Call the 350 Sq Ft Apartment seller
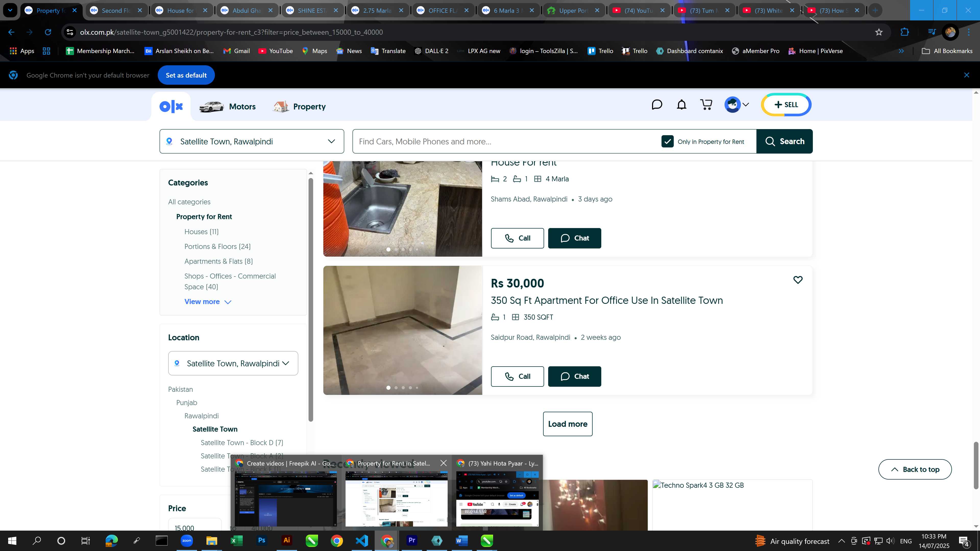Image resolution: width=980 pixels, height=551 pixels. (517, 377)
